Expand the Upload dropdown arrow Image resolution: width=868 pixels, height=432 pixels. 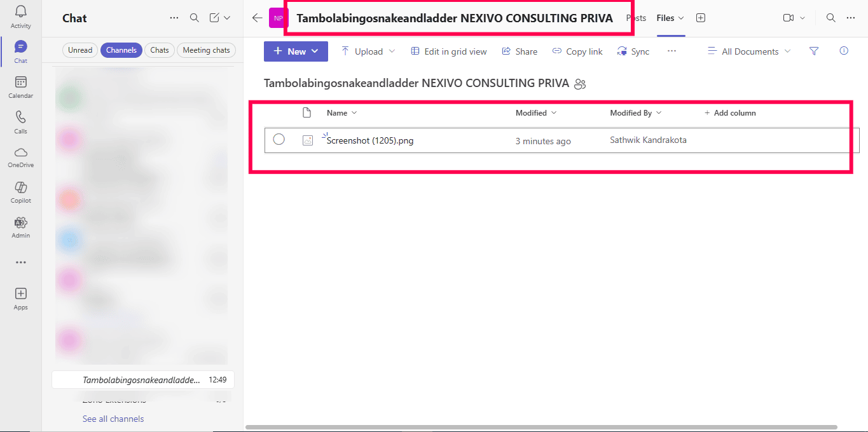392,51
